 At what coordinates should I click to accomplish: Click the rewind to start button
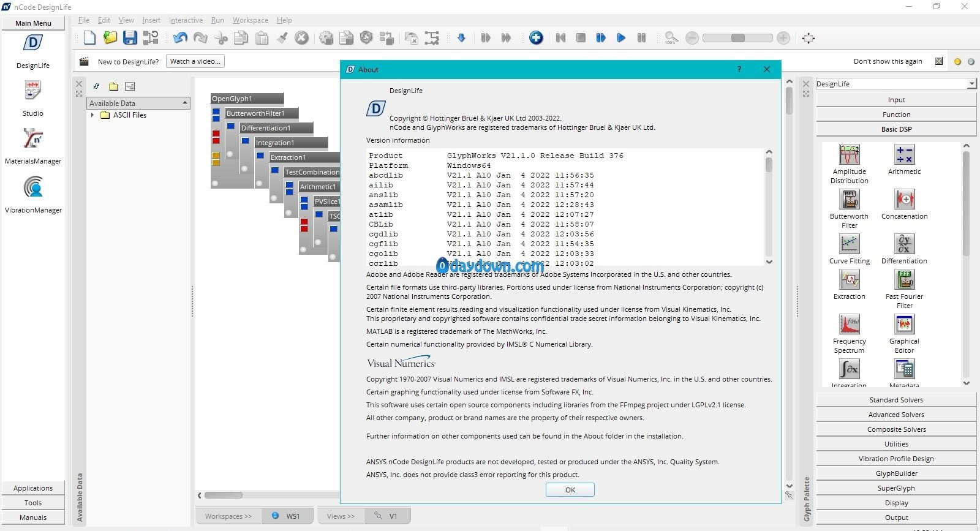tap(560, 38)
